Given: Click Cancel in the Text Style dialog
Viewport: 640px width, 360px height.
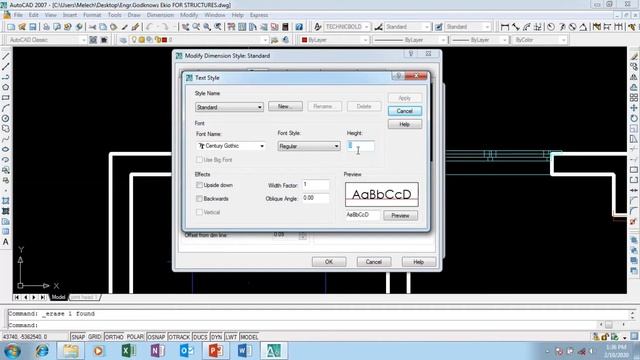Looking at the screenshot, I should (x=404, y=111).
